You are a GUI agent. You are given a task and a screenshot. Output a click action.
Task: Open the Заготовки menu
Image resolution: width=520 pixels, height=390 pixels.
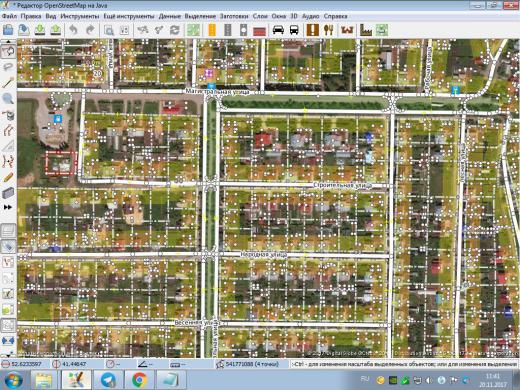tap(234, 16)
